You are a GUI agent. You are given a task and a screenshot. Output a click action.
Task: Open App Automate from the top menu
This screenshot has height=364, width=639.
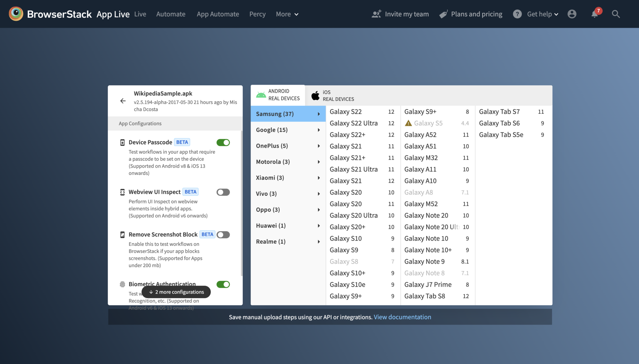click(218, 14)
